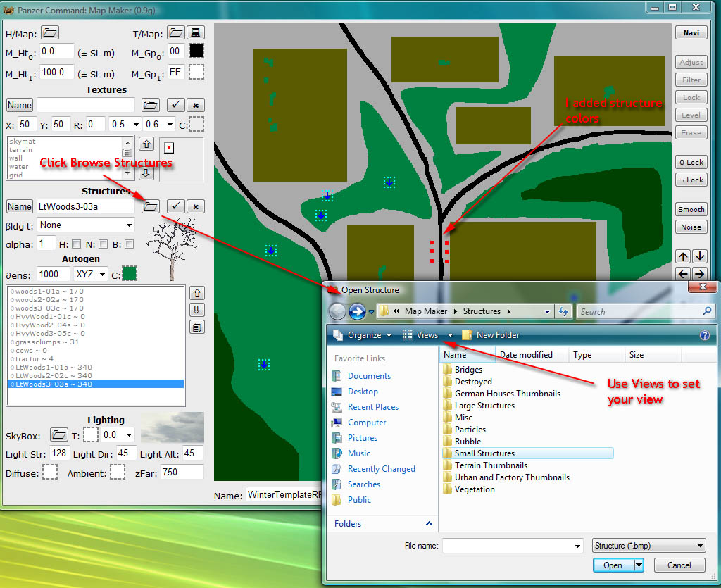Viewport: 721px width, 588px height.
Task: Pick the green autogen color swatch
Action: (130, 274)
